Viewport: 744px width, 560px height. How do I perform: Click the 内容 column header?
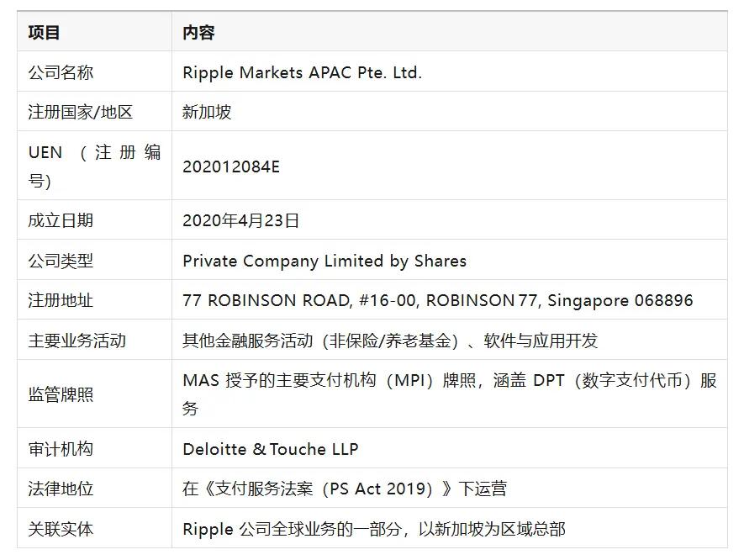pyautogui.click(x=198, y=33)
